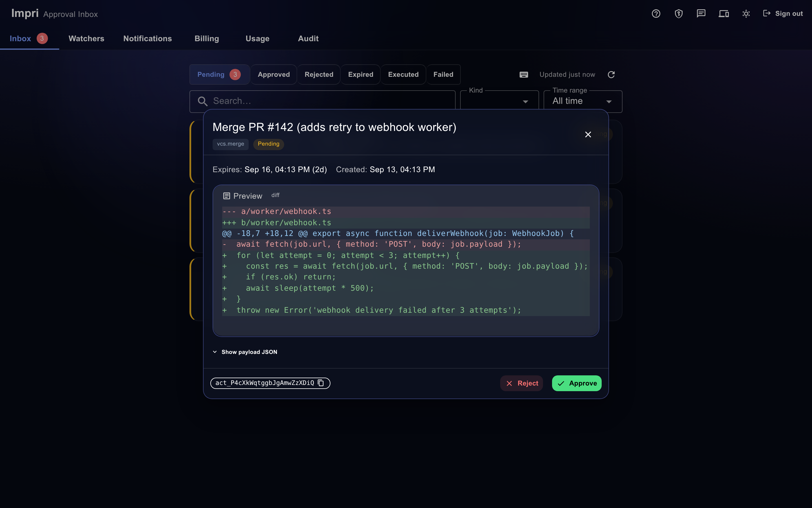812x508 pixels.
Task: Click the 'const res = await fetch' line
Action: [406, 266]
